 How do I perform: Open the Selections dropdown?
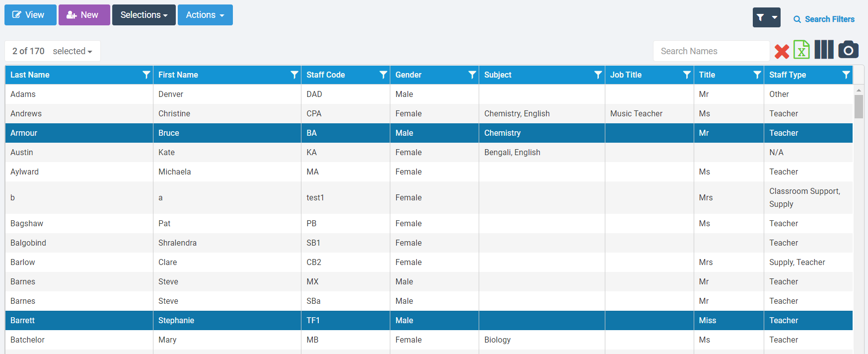point(144,15)
